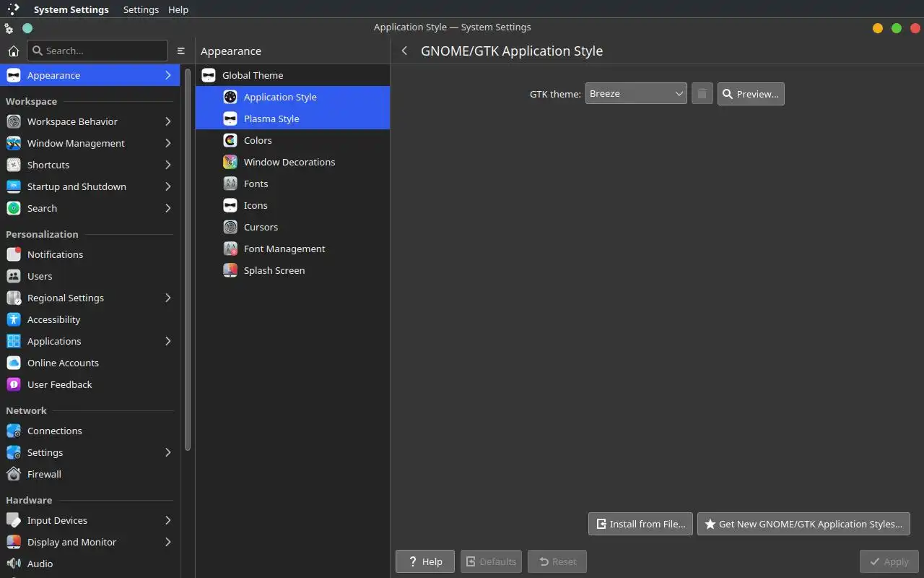
Task: Select Global Theme in Appearance list
Action: (292, 75)
